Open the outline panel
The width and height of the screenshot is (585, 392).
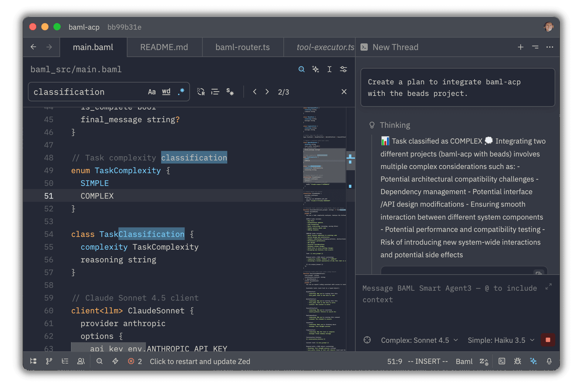coord(65,361)
